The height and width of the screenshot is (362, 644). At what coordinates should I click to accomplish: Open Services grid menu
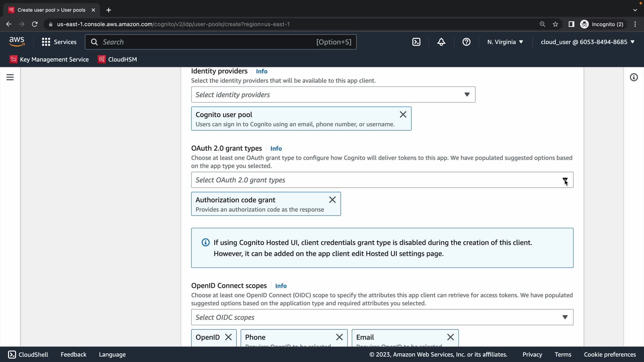click(59, 42)
